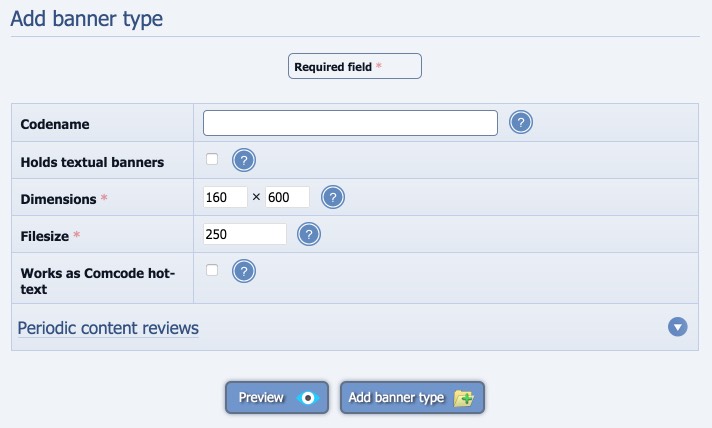The width and height of the screenshot is (712, 428).
Task: Select the width field showing 160
Action: [225, 197]
